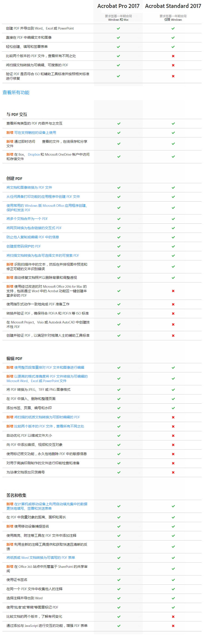Open the 查看所有功能 link

[16, 93]
